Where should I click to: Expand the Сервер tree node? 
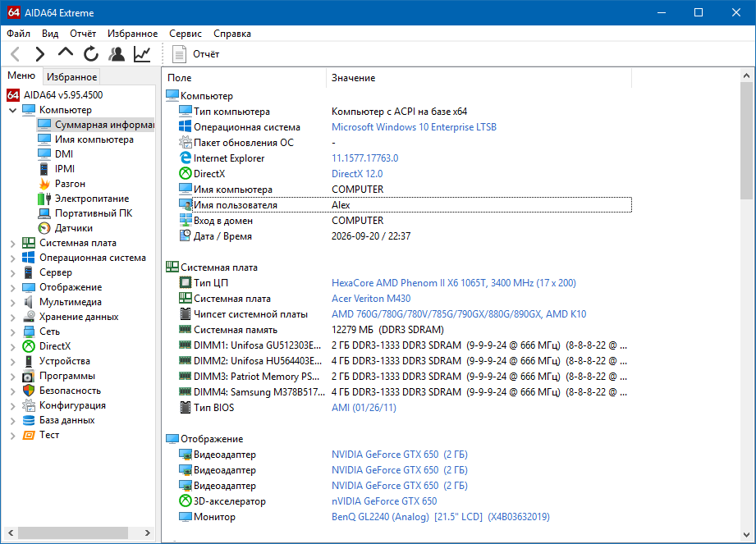point(13,272)
